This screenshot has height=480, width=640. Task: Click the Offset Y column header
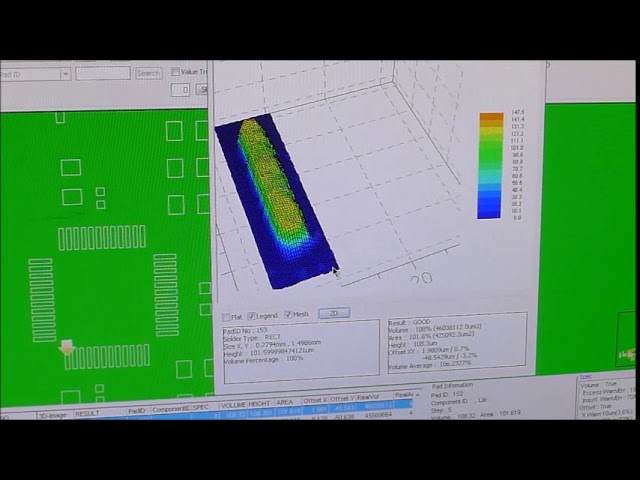click(x=342, y=398)
